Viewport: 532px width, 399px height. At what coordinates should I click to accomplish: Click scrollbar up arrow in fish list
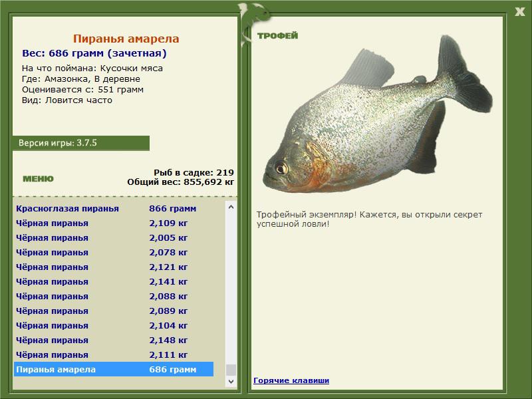point(231,207)
